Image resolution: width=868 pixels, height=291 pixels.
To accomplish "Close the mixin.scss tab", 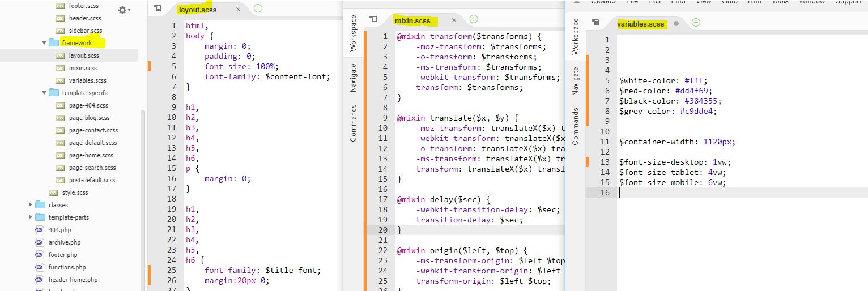I will (x=454, y=20).
